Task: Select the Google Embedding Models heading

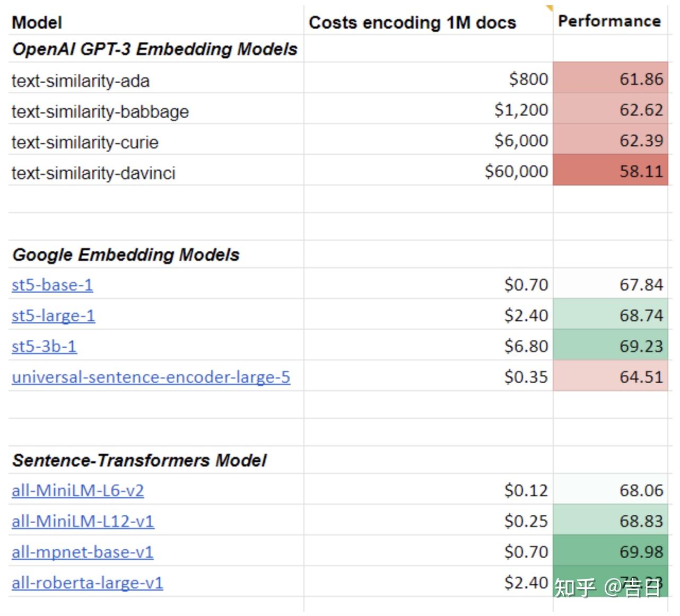Action: tap(126, 254)
